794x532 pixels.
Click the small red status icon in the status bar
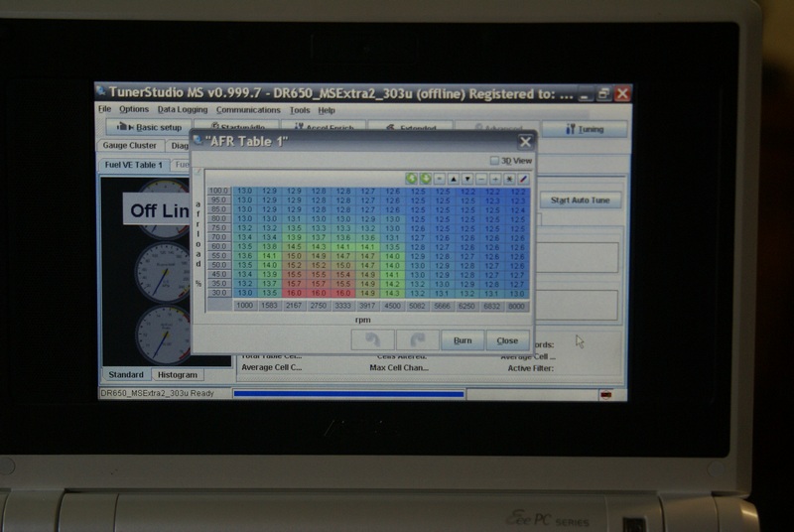[x=605, y=394]
